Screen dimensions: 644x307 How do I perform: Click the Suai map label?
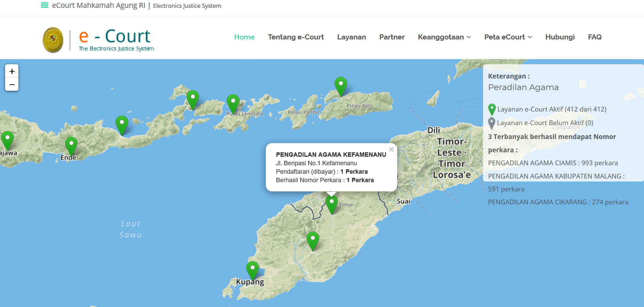[x=403, y=201]
